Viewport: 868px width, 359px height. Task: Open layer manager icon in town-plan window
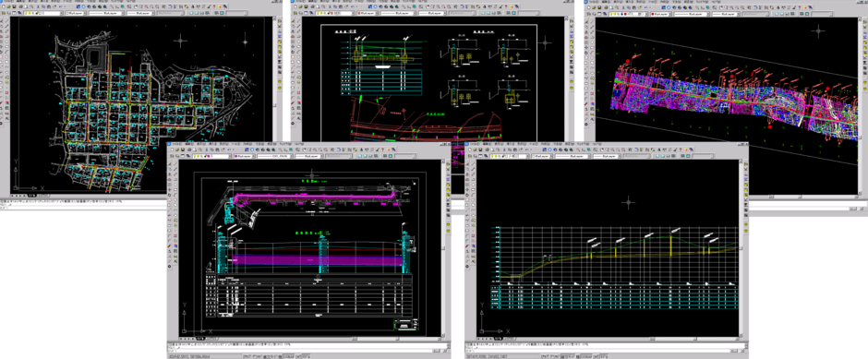(x=4, y=13)
